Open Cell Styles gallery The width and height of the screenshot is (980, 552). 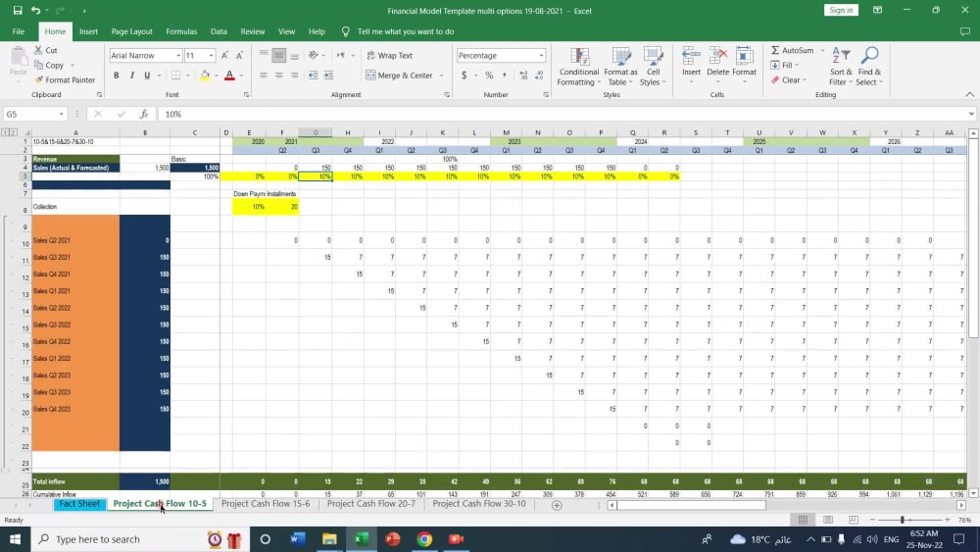point(653,67)
